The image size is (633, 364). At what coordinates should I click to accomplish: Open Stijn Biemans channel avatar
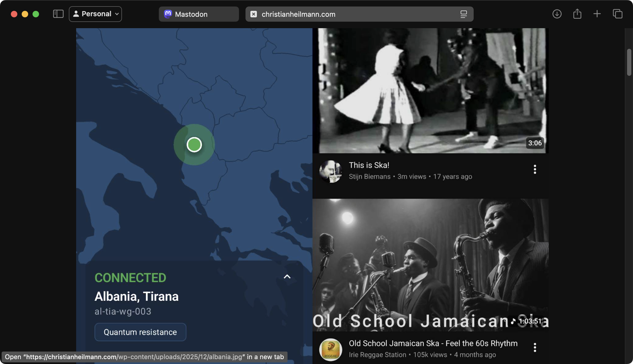pyautogui.click(x=330, y=171)
